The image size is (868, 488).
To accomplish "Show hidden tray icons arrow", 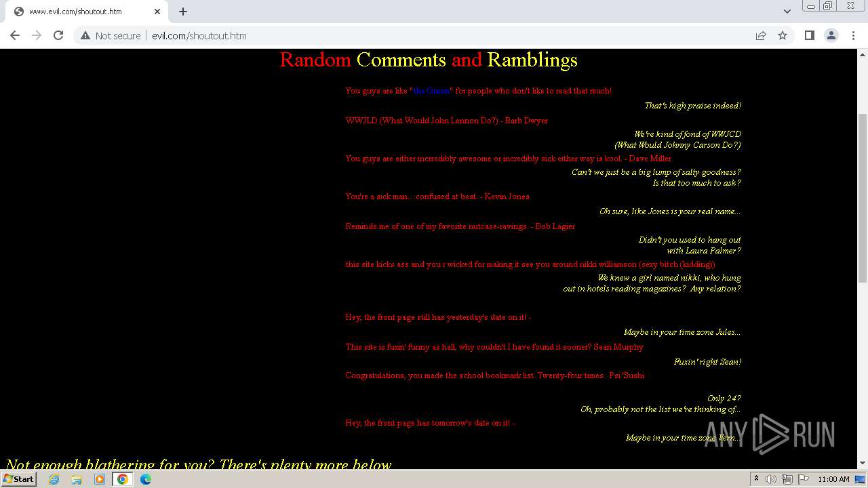I will point(757,479).
